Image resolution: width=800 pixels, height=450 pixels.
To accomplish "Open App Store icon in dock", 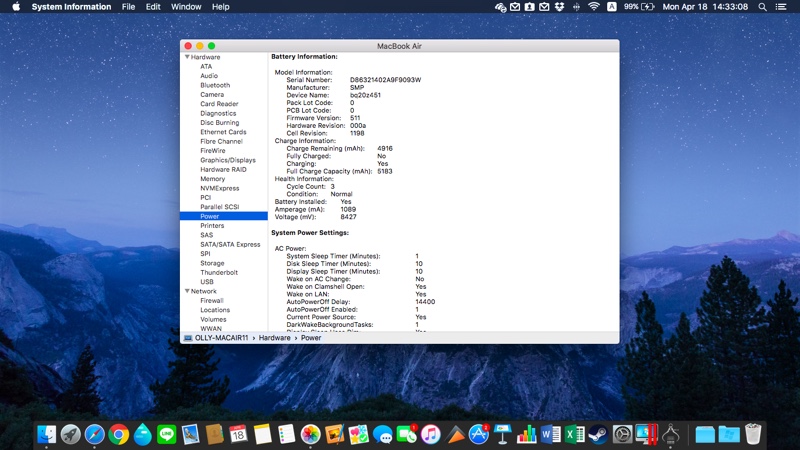I will pyautogui.click(x=479, y=435).
